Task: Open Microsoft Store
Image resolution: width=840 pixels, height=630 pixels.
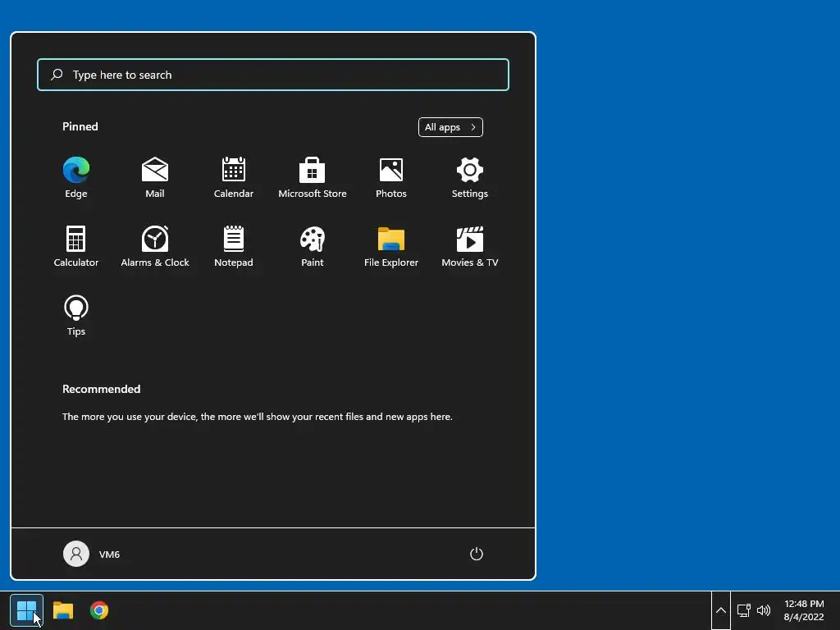Action: click(313, 177)
